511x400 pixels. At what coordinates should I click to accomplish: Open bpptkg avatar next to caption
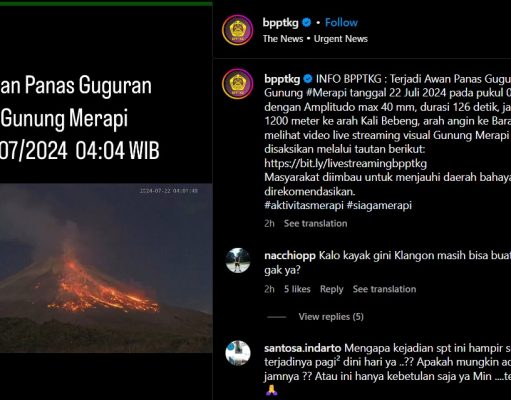click(x=238, y=84)
